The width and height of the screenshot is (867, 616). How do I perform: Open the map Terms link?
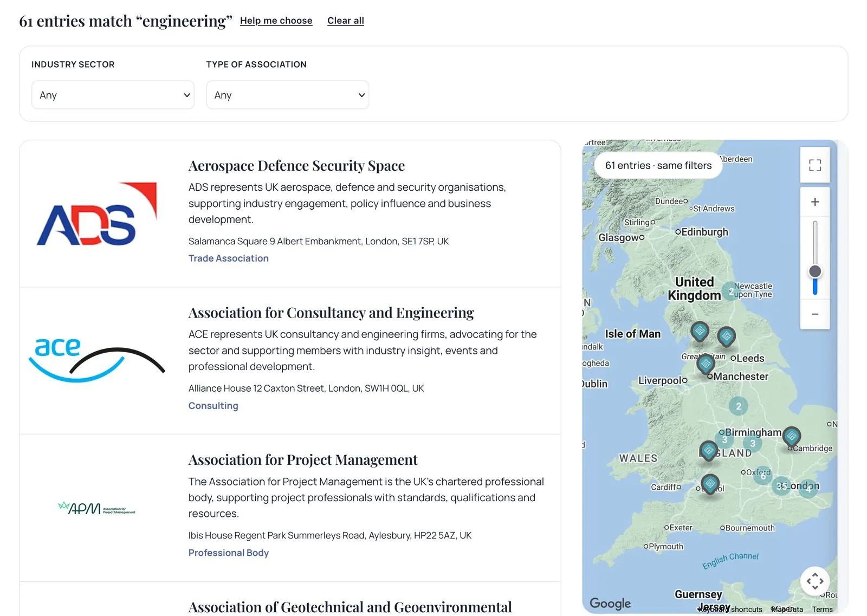(822, 609)
